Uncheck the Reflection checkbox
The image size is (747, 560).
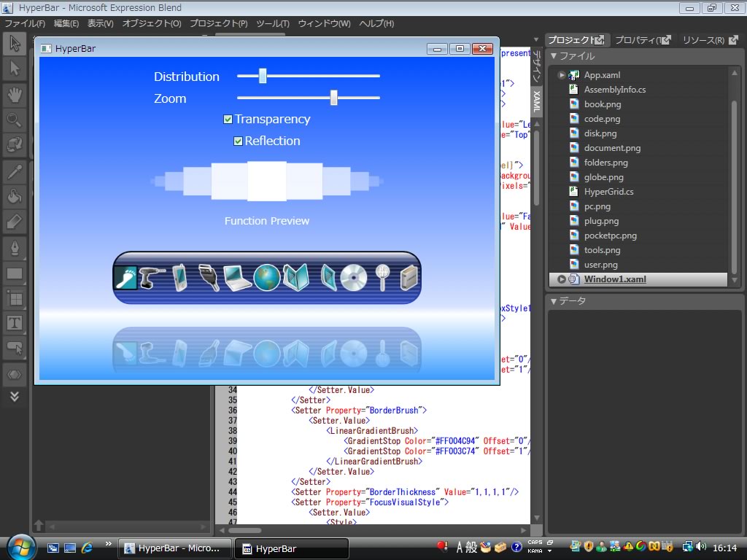point(238,141)
